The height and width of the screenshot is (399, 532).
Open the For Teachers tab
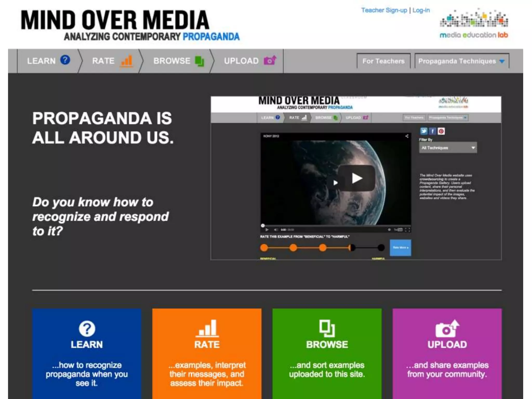point(383,61)
